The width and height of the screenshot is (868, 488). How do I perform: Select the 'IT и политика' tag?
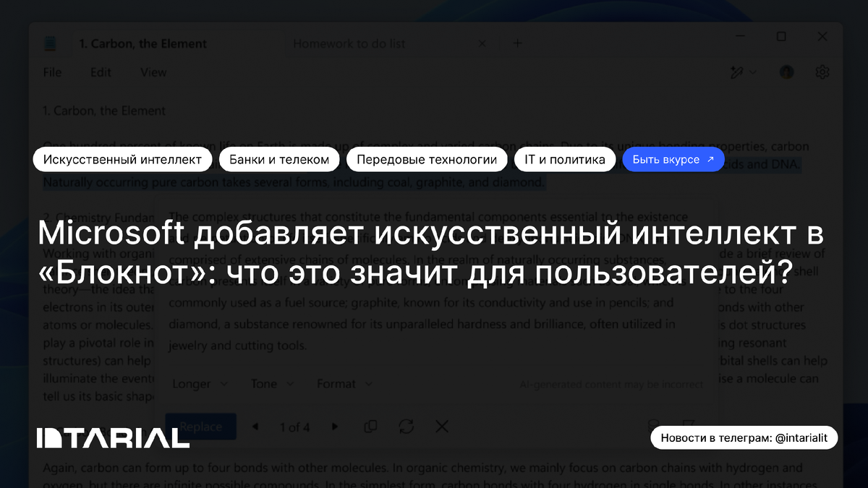[x=565, y=160]
